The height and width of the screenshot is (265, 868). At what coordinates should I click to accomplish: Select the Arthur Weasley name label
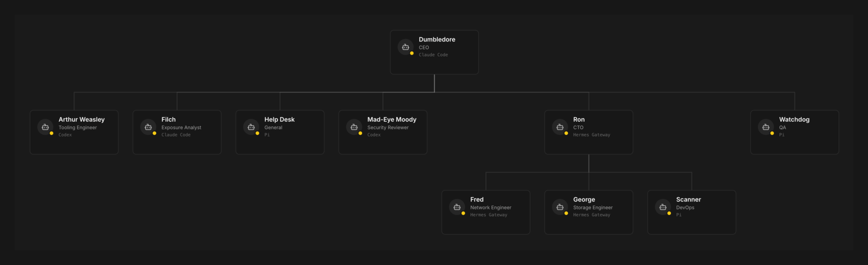(82, 120)
